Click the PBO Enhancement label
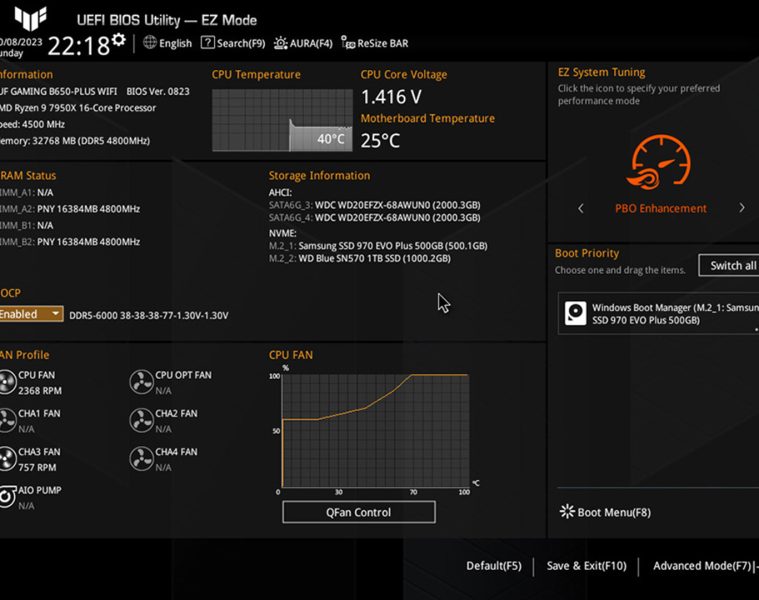This screenshot has height=600, width=759. coord(660,208)
